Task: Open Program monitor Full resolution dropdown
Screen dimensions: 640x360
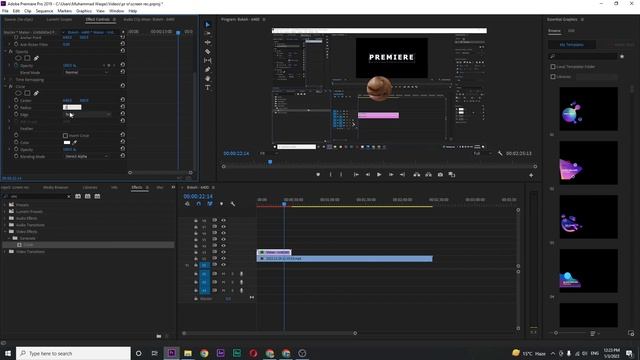Action: click(x=483, y=153)
